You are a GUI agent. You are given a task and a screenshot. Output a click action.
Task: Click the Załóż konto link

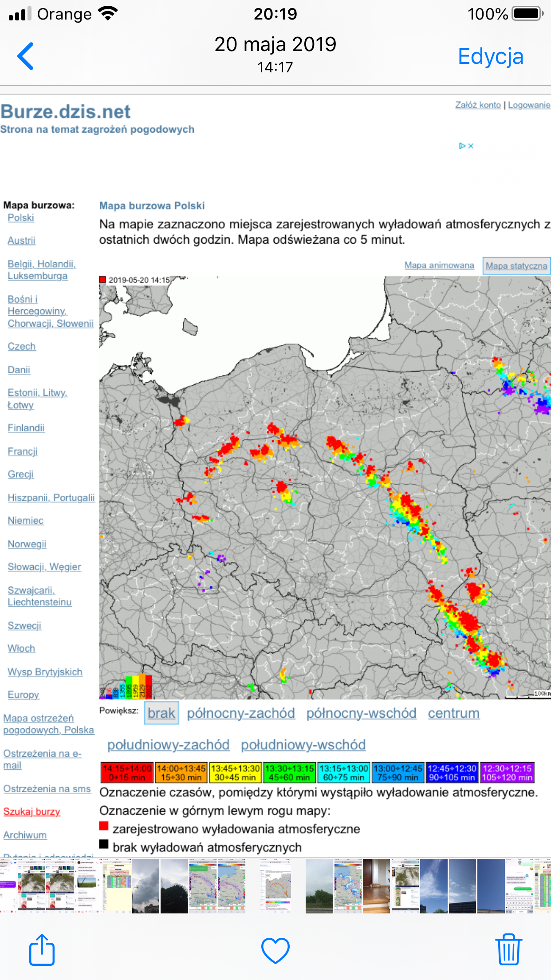478,105
